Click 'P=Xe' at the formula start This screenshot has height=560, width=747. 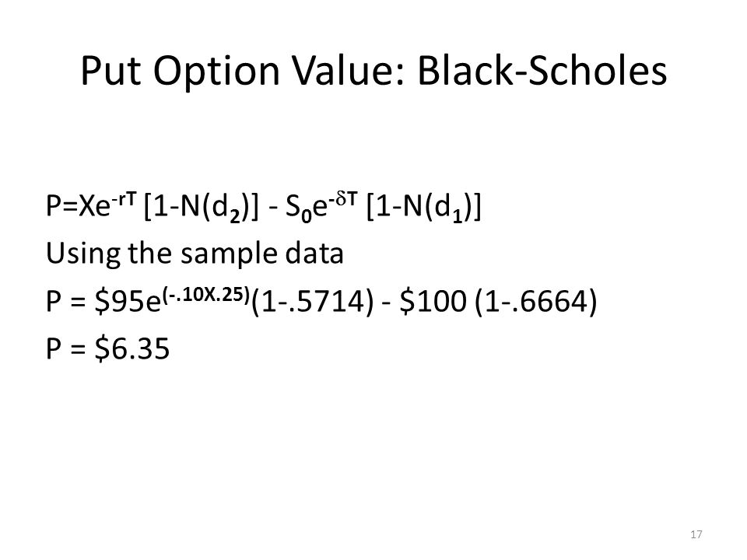(78, 207)
